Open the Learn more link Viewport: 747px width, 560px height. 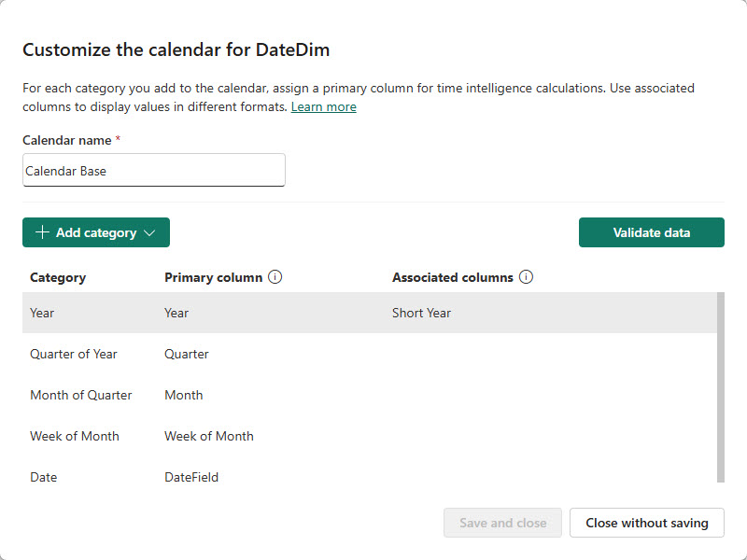323,106
